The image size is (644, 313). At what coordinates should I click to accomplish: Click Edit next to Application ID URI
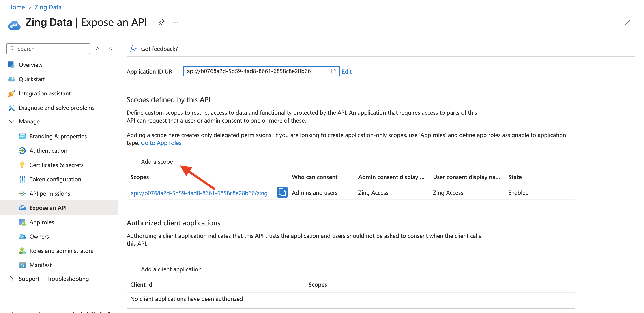(346, 72)
